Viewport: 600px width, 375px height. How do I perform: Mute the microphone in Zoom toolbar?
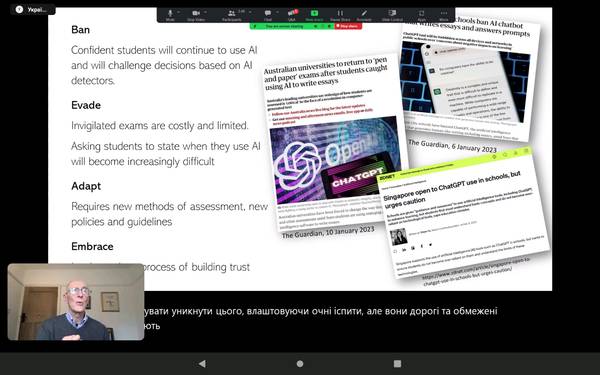170,15
